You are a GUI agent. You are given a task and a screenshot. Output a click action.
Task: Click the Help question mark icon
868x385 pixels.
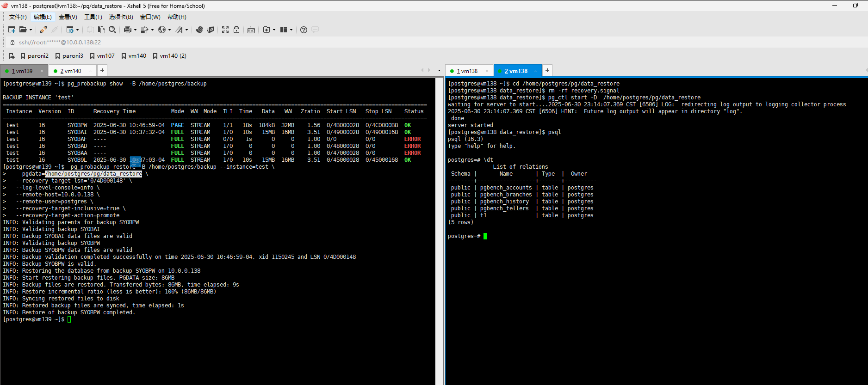[x=304, y=30]
